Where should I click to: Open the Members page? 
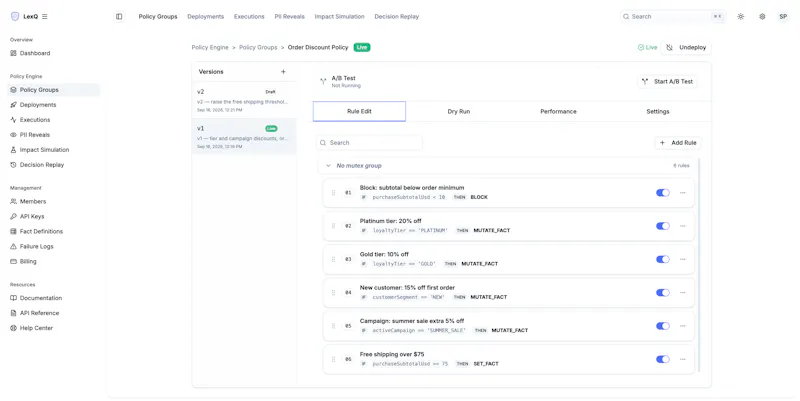point(53,202)
